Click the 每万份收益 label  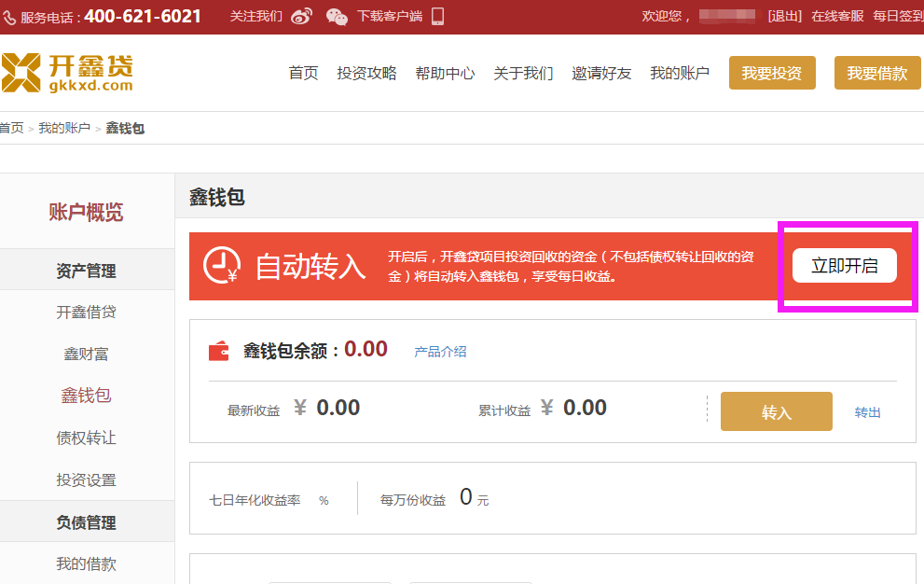pyautogui.click(x=413, y=500)
